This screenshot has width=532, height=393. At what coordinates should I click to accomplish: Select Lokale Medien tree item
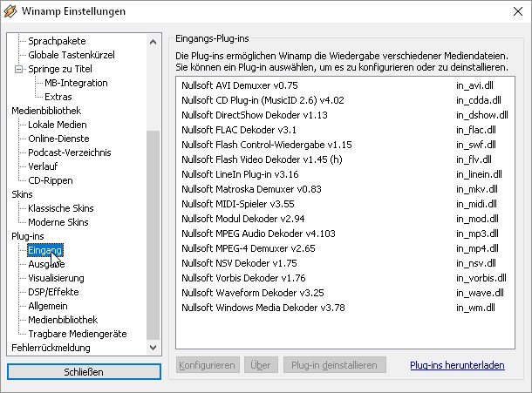pos(58,125)
